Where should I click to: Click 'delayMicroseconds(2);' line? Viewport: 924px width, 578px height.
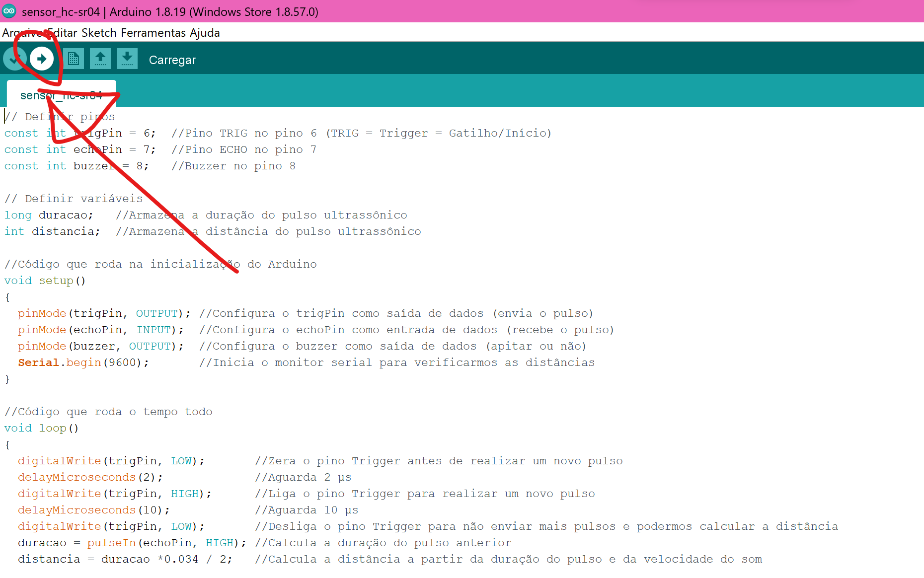90,477
